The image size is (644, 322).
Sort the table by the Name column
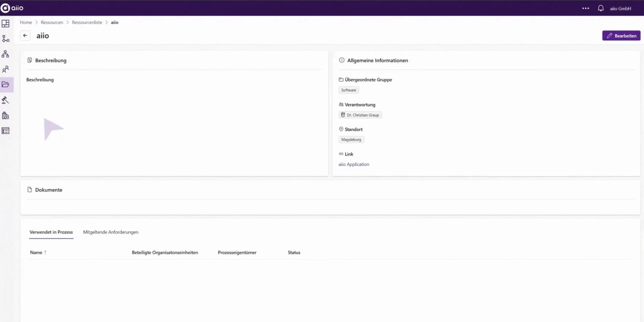36,253
